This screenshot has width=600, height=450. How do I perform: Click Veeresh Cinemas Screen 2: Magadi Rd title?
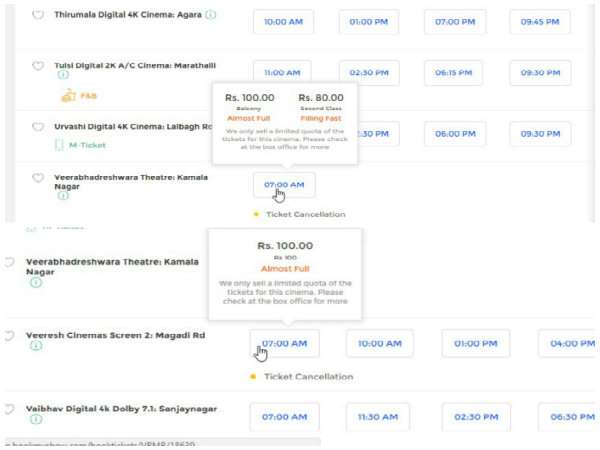click(x=115, y=335)
